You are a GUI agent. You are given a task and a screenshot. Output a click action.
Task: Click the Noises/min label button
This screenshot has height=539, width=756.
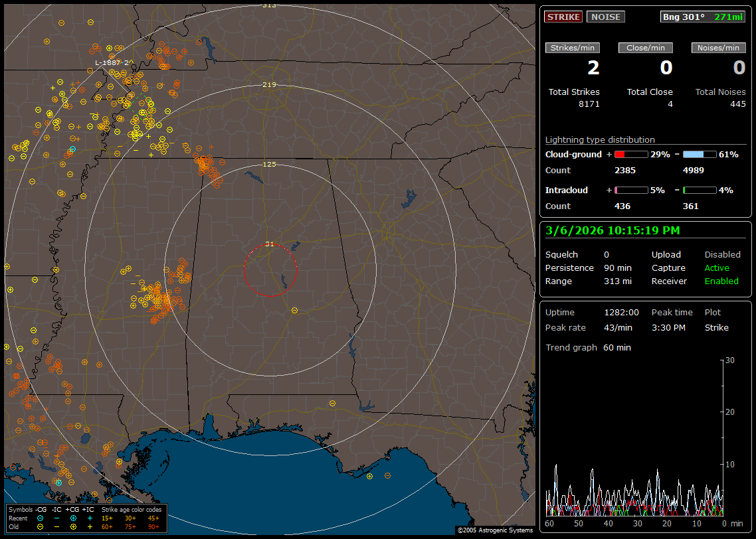point(719,48)
